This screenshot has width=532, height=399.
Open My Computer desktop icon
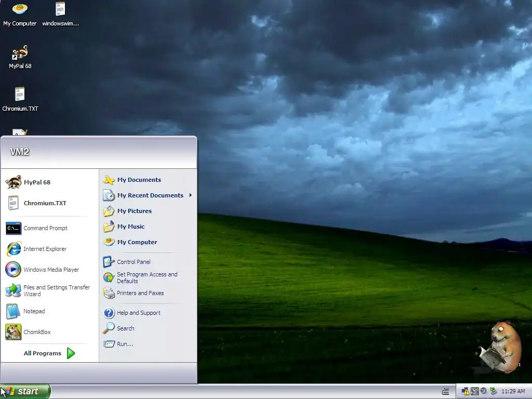[20, 15]
